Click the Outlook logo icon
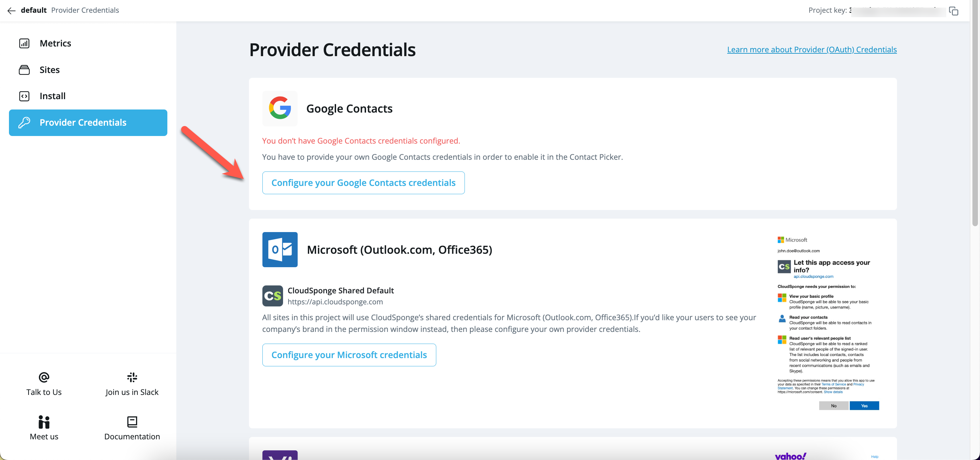Image resolution: width=980 pixels, height=460 pixels. pyautogui.click(x=280, y=250)
